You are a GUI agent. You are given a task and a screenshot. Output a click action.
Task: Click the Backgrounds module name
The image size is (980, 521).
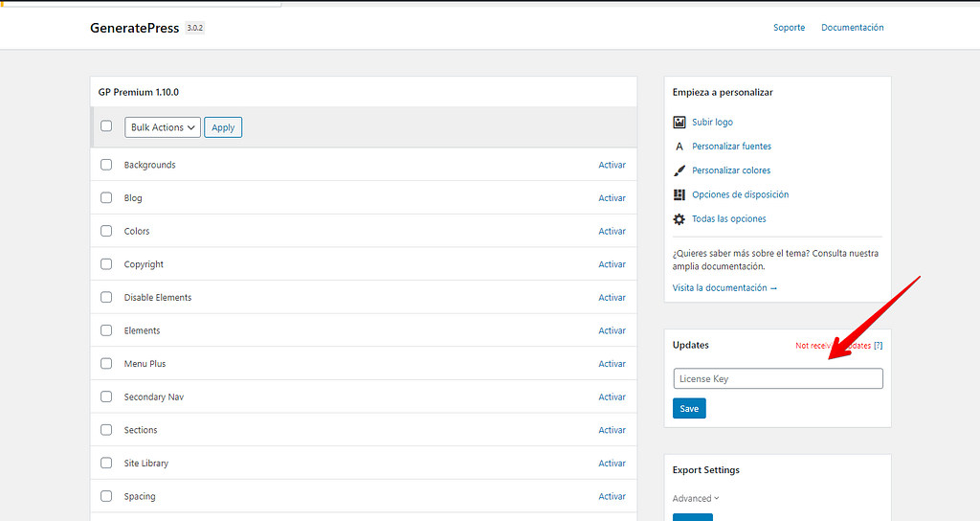(x=149, y=165)
